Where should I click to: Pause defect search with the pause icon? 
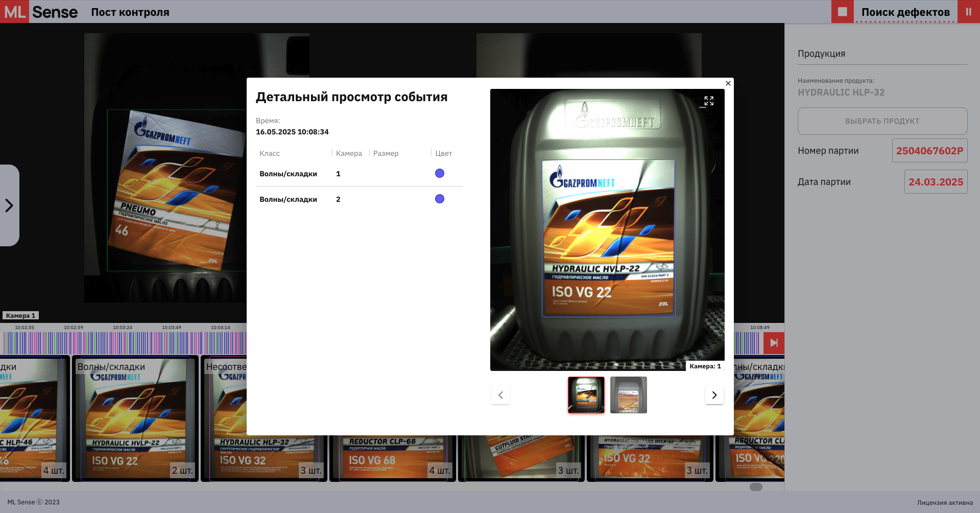968,11
